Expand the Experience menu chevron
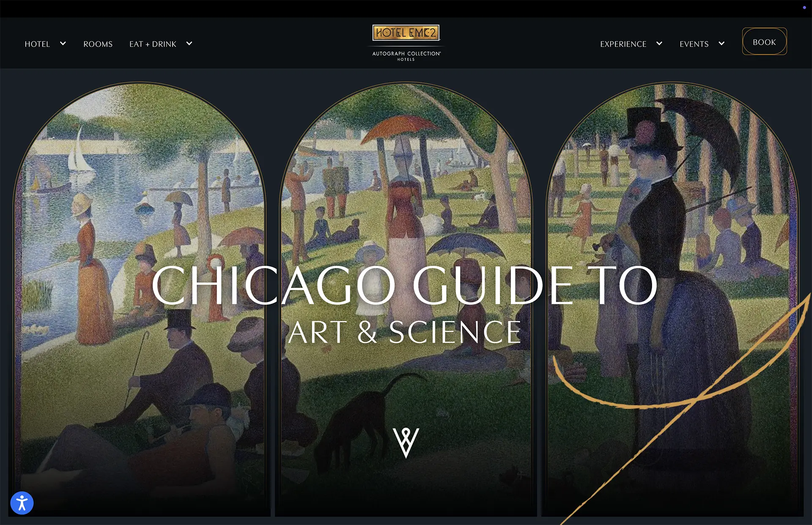 [659, 44]
